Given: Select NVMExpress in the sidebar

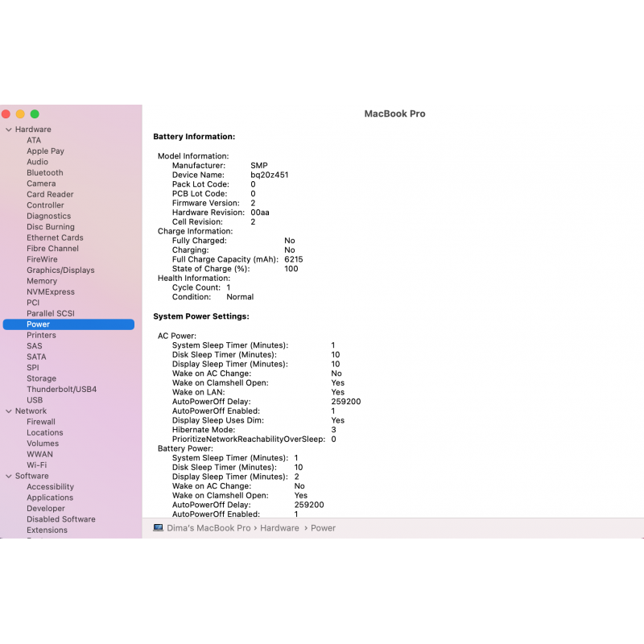Looking at the screenshot, I should (51, 292).
